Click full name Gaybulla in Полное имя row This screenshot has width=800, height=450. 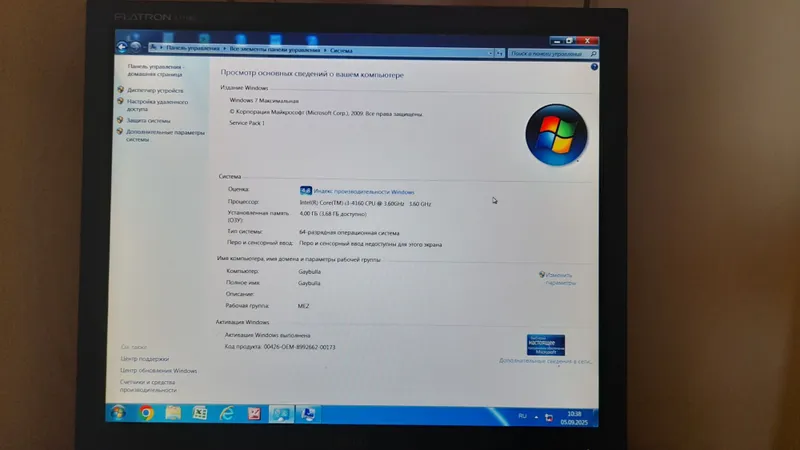pos(309,283)
